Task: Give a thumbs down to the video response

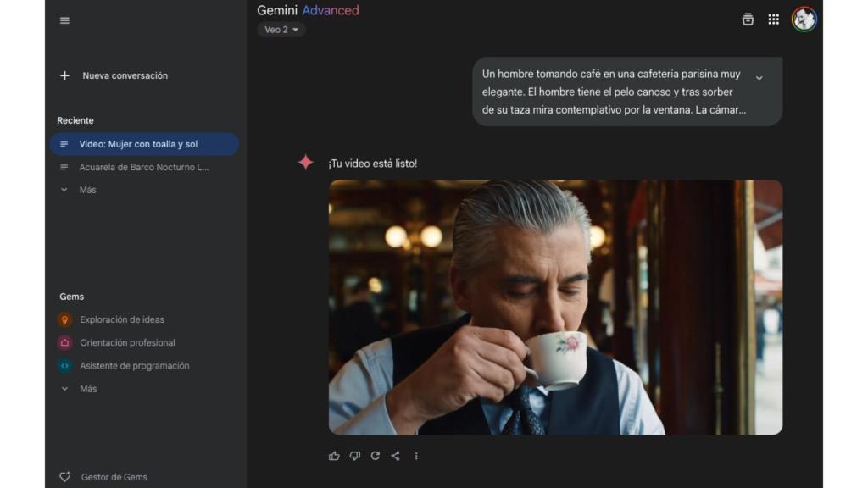Action: click(354, 456)
